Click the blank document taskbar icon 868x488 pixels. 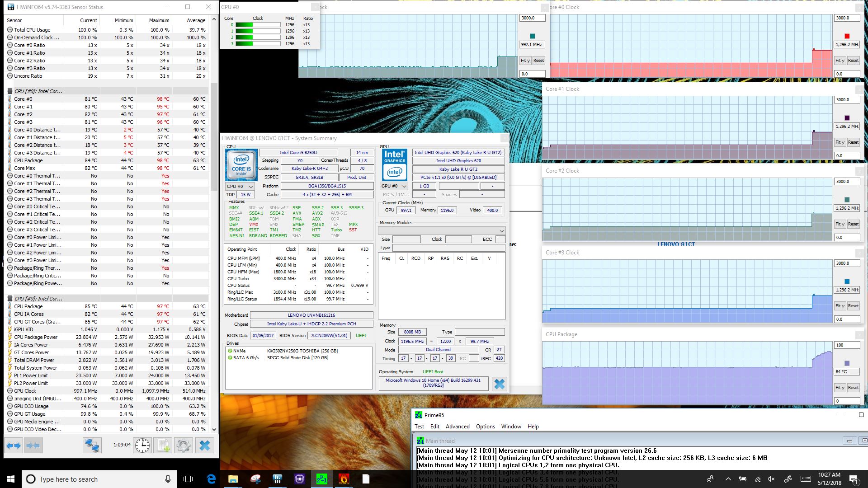[366, 479]
